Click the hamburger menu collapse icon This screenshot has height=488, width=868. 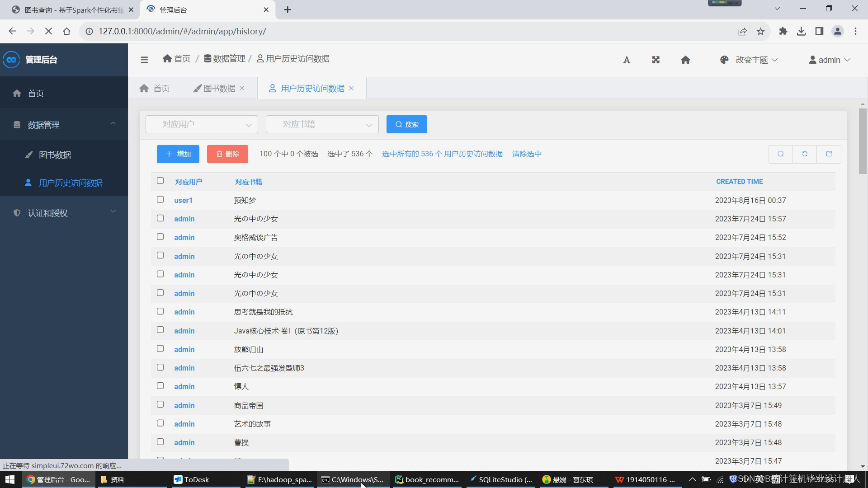coord(144,60)
